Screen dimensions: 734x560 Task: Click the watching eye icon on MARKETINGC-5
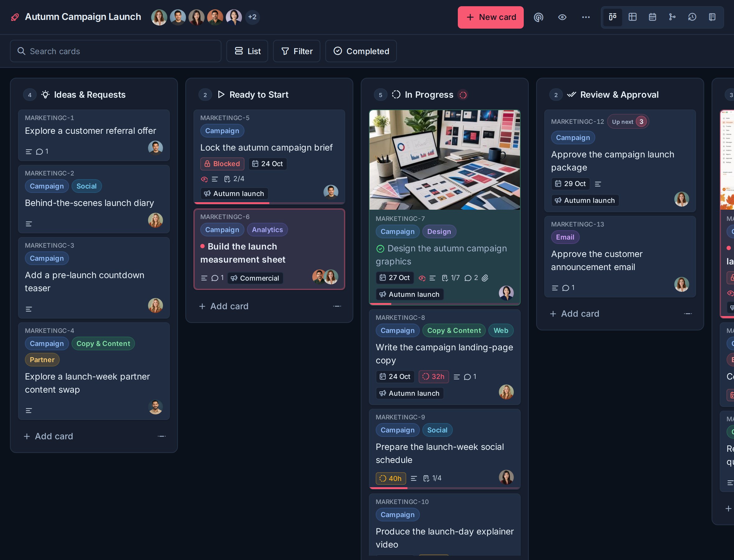pos(204,179)
